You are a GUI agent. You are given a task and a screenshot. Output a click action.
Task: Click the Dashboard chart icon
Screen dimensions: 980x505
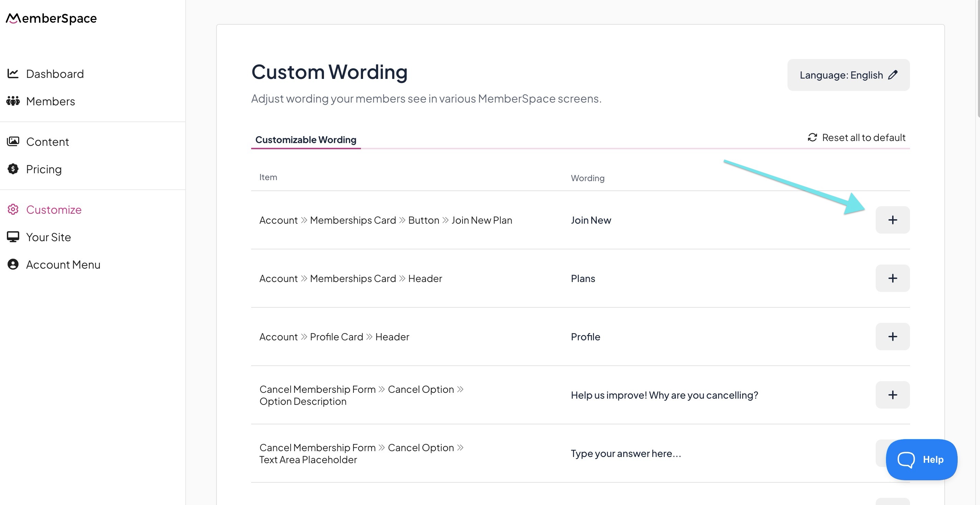coord(13,73)
